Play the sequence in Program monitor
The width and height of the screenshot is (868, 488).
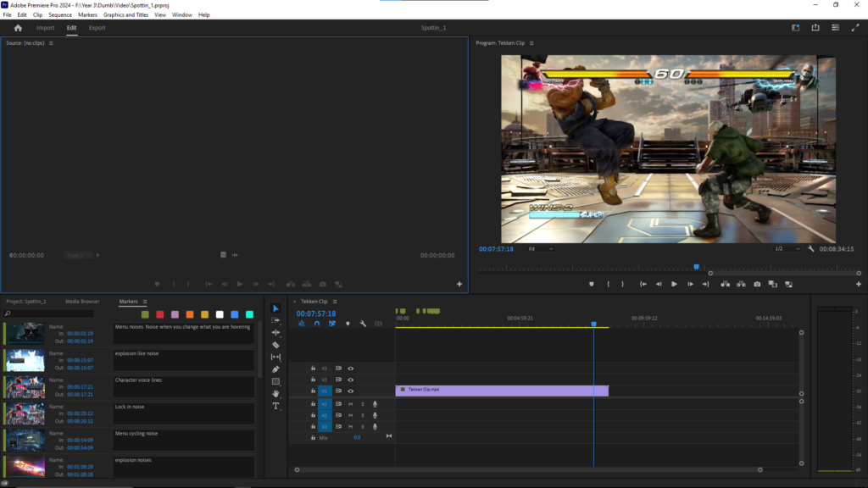pyautogui.click(x=675, y=285)
